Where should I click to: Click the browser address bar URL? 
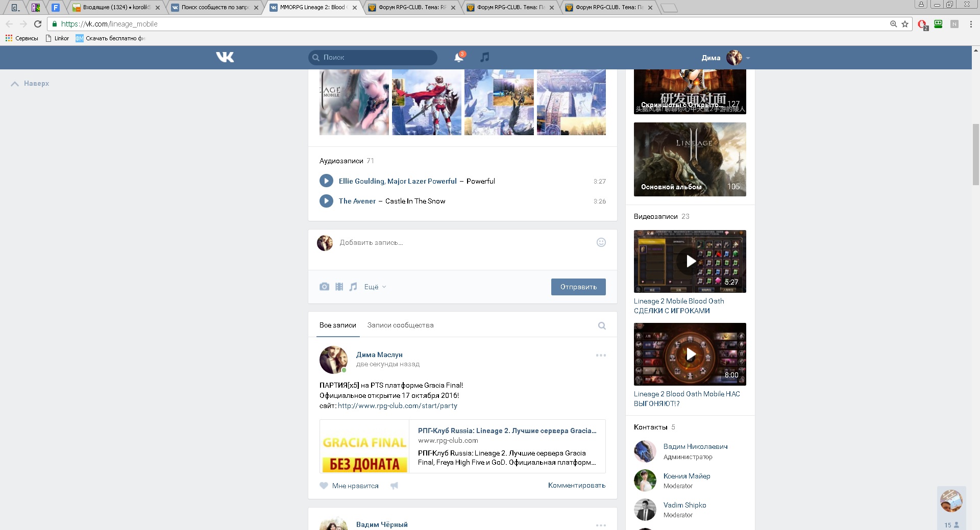109,24
